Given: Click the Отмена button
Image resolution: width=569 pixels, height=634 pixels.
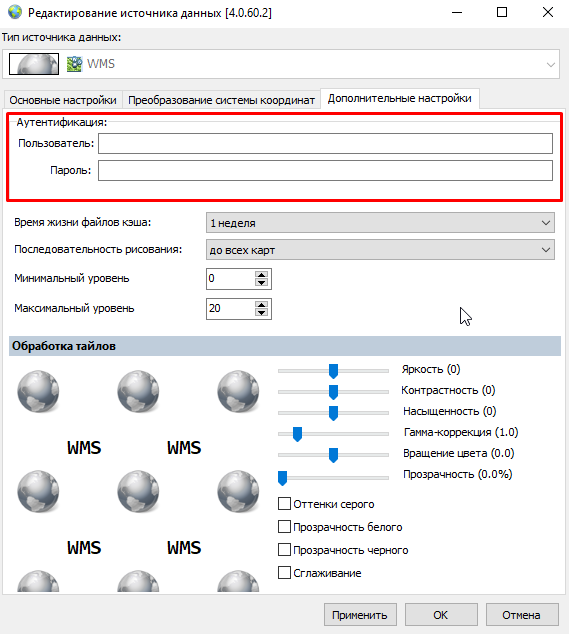Looking at the screenshot, I should coord(522,615).
